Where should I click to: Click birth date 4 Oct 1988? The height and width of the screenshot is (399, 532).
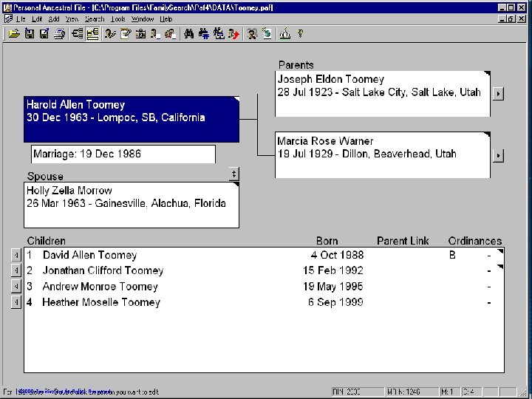pos(337,255)
